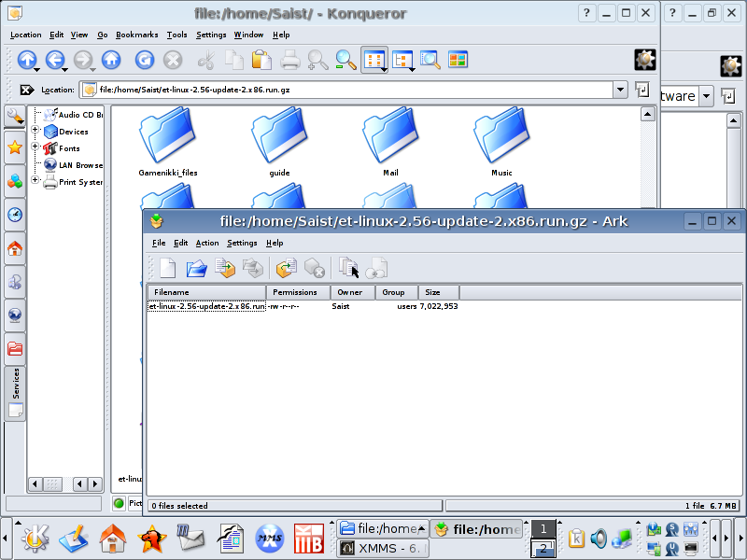Click the Open archive folder icon in Ark

[196, 269]
